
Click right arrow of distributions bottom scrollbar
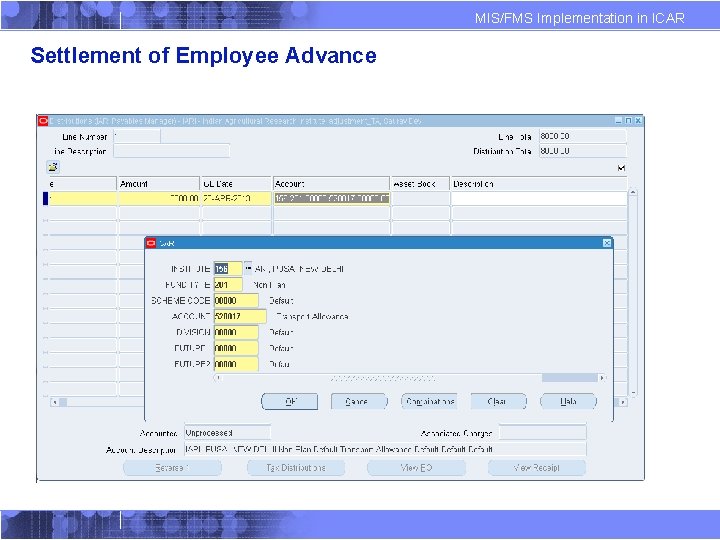tap(623, 402)
